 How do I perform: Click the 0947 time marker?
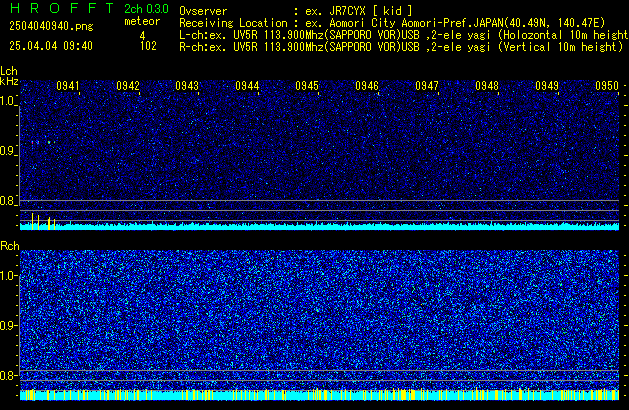[x=427, y=86]
